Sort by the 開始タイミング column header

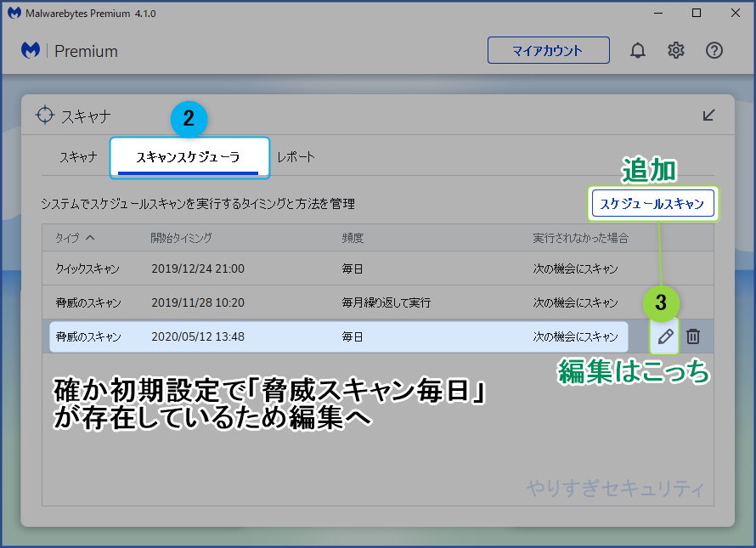181,238
